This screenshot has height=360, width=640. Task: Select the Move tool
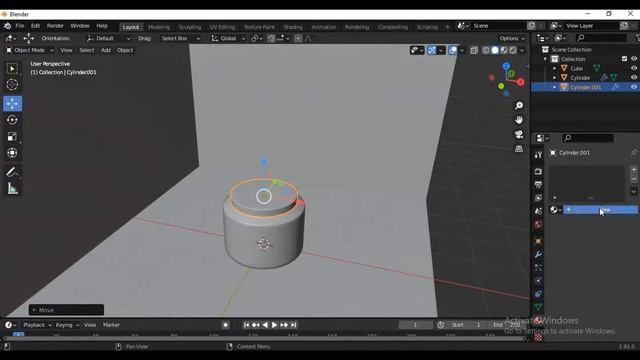12,104
